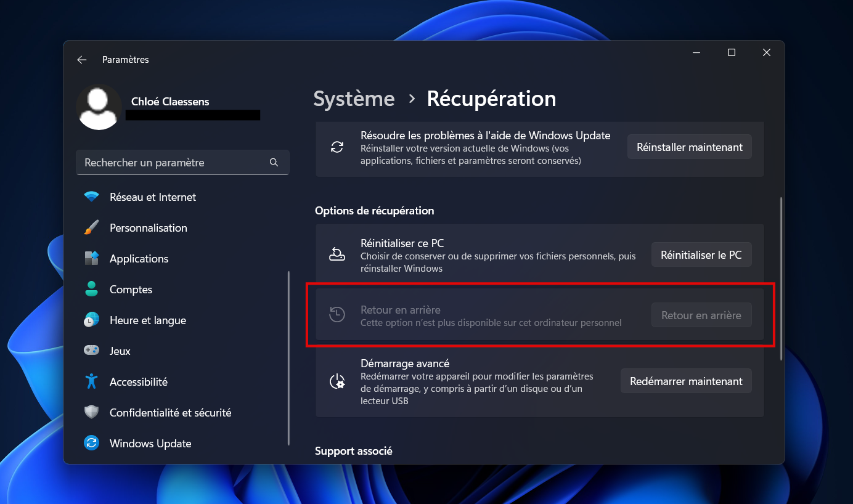Select Personnalisation in the sidebar
Screen dimensions: 853x504
click(148, 227)
